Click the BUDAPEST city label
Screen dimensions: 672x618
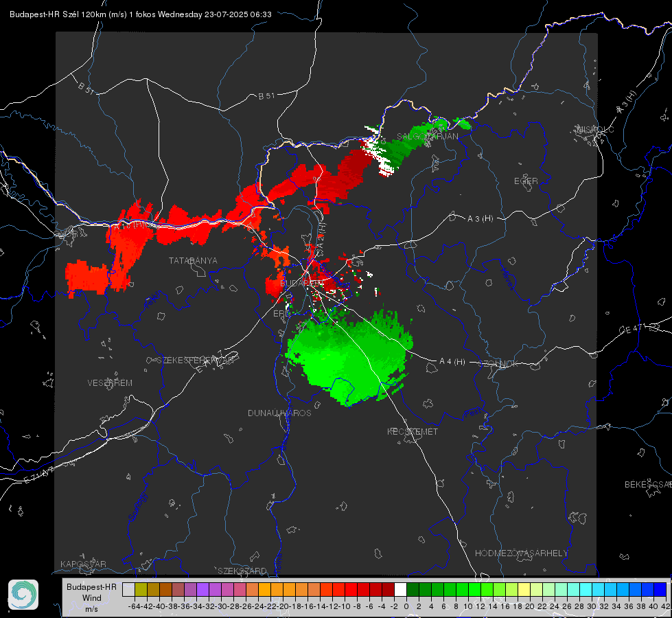[301, 284]
